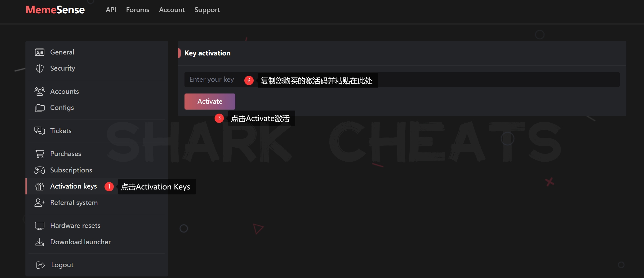The height and width of the screenshot is (278, 644).
Task: Open Referral system add-user icon
Action: pos(40,202)
